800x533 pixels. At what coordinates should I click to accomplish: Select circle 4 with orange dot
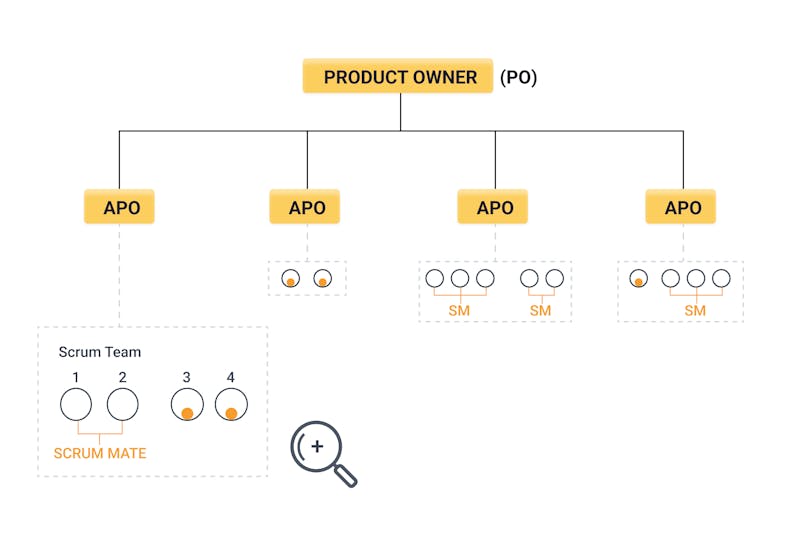tap(232, 404)
